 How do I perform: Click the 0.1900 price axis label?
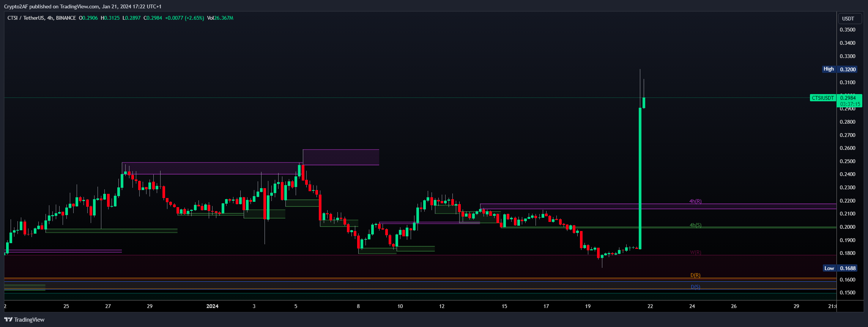click(x=848, y=240)
